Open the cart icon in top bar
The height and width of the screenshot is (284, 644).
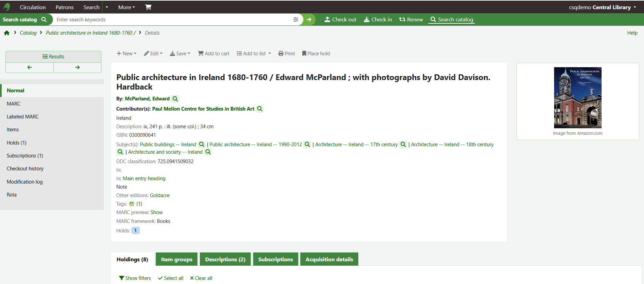[x=148, y=7]
